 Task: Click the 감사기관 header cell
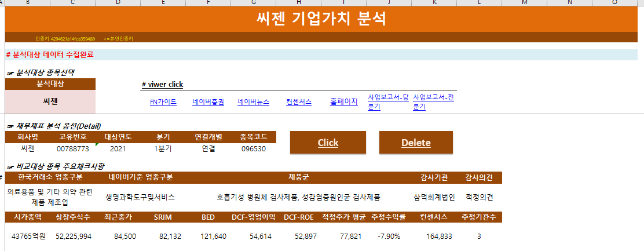434,177
